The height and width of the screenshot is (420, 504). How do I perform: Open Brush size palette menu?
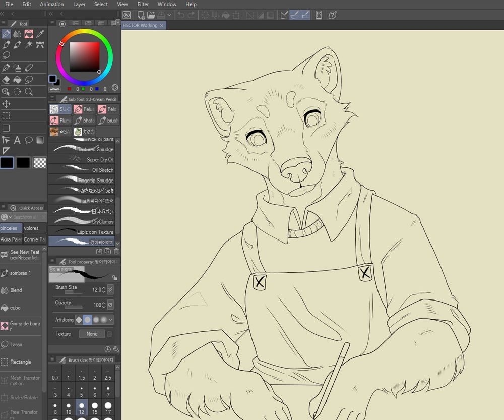52,359
